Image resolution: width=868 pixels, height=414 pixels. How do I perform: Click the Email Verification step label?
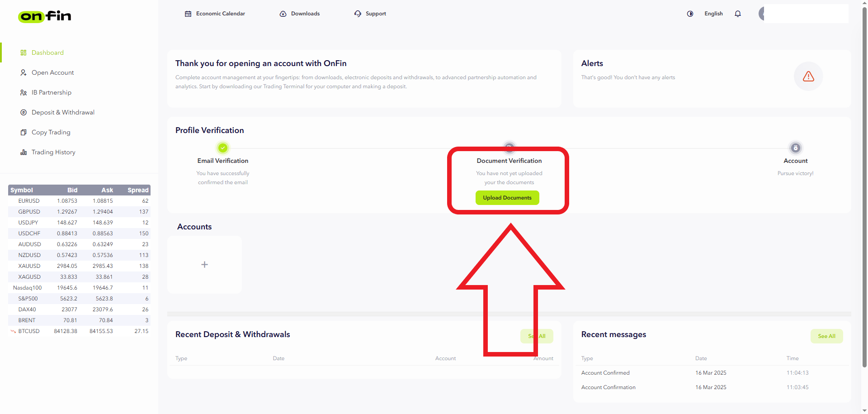click(223, 161)
